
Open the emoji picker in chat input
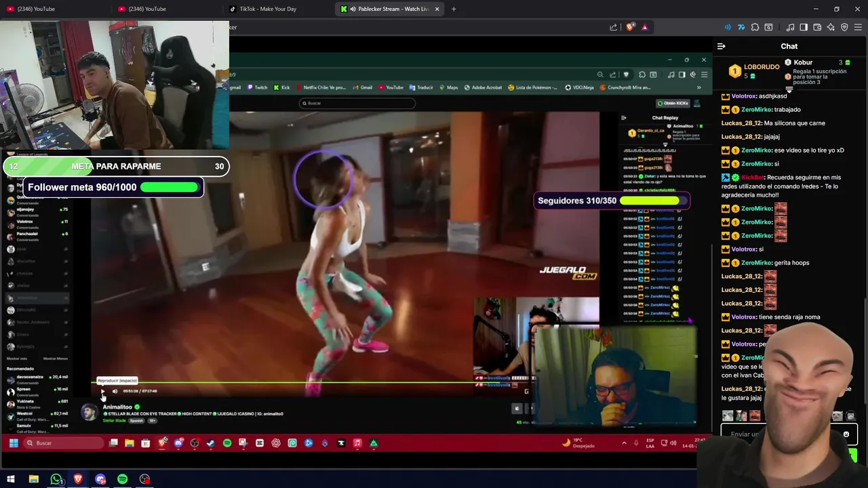pyautogui.click(x=846, y=434)
